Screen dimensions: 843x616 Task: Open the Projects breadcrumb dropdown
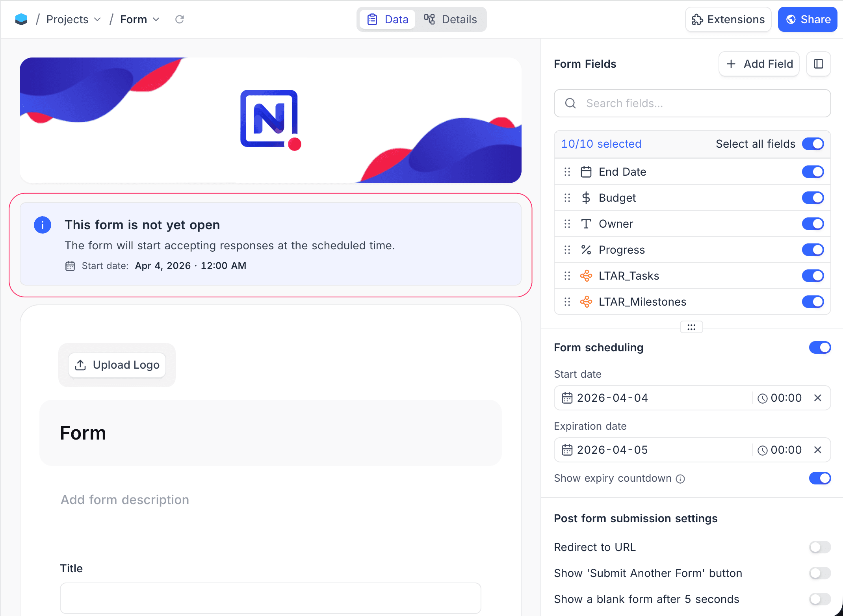[x=97, y=19]
